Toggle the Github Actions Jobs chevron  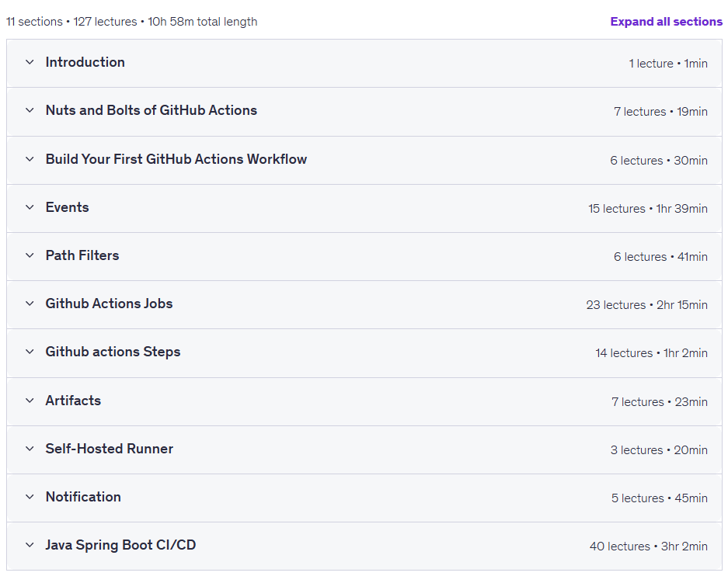click(x=30, y=304)
